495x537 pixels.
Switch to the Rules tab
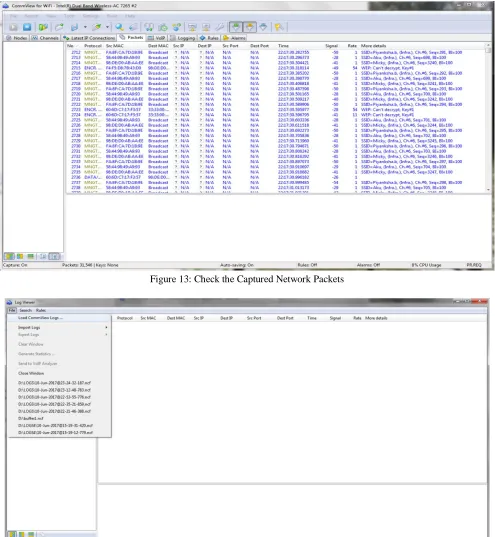(x=210, y=38)
